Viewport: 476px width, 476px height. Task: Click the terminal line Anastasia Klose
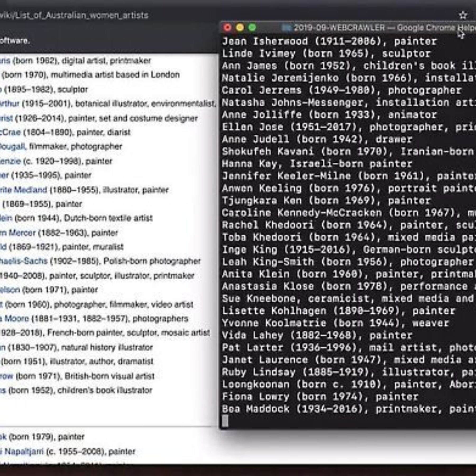coord(349,286)
